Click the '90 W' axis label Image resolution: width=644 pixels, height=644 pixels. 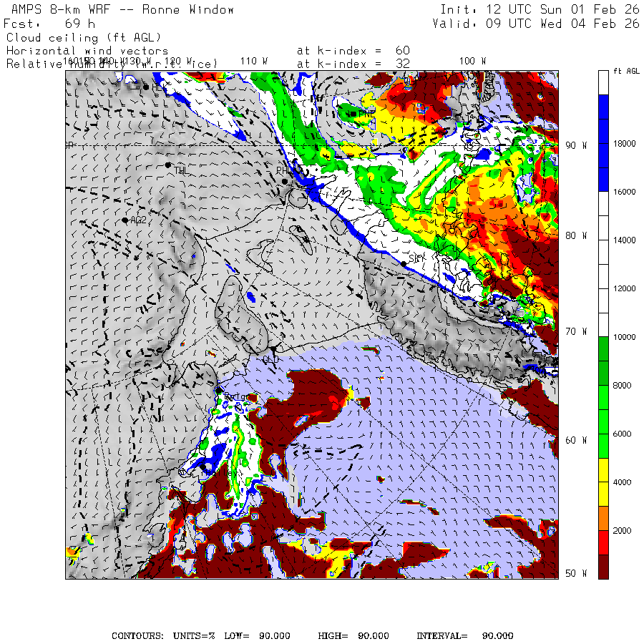[576, 145]
